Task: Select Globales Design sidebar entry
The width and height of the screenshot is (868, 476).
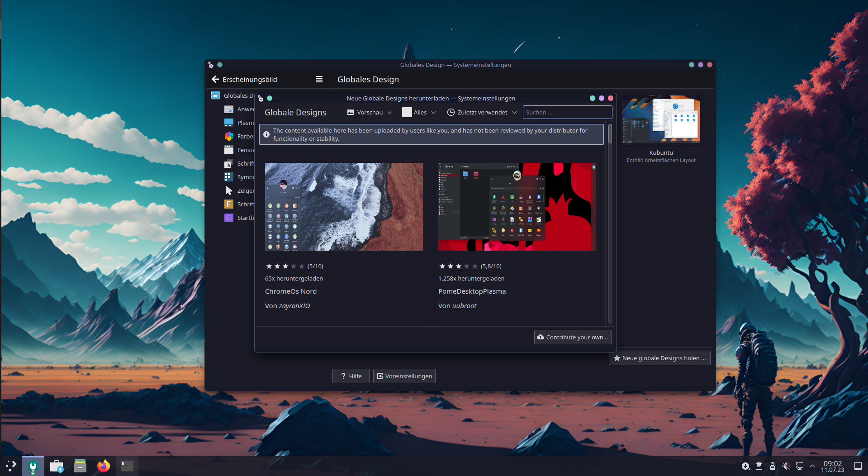Action: click(x=232, y=95)
